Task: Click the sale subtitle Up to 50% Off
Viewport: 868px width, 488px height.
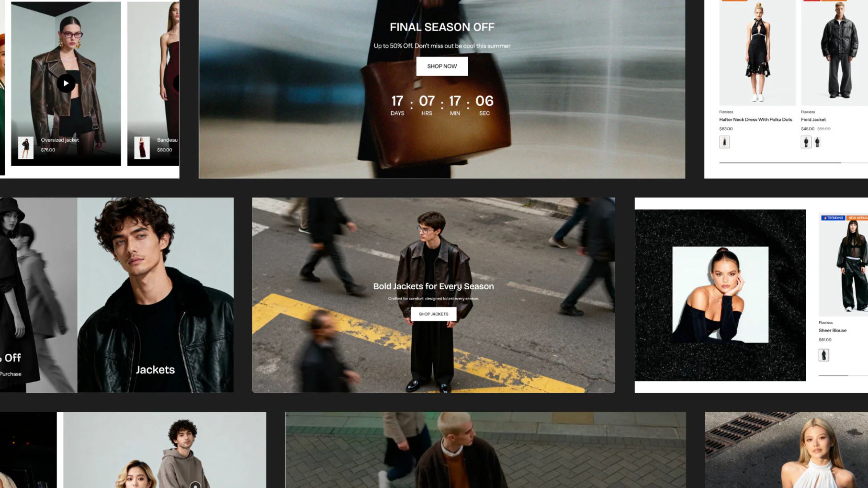Action: (x=442, y=46)
